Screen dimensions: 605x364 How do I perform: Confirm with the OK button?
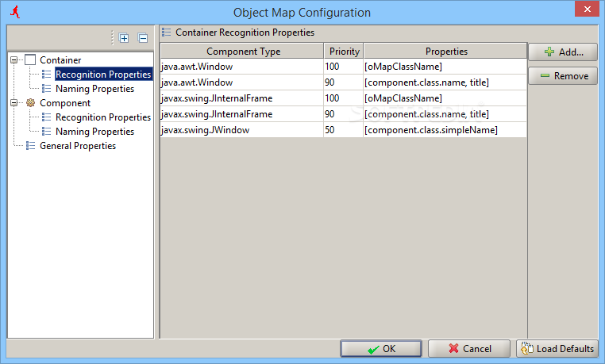[381, 349]
